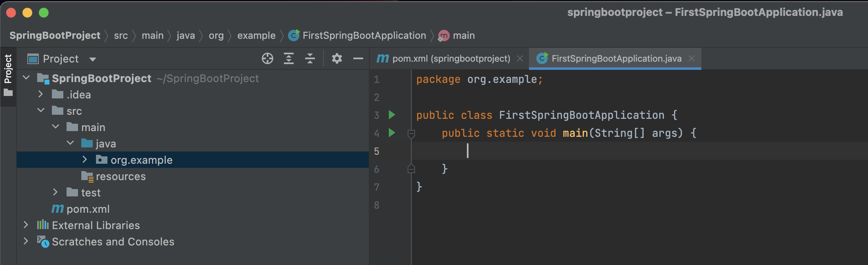Click 'FirstSpringBootApplication' class name in code
Image resolution: width=868 pixels, height=265 pixels.
pyautogui.click(x=582, y=115)
